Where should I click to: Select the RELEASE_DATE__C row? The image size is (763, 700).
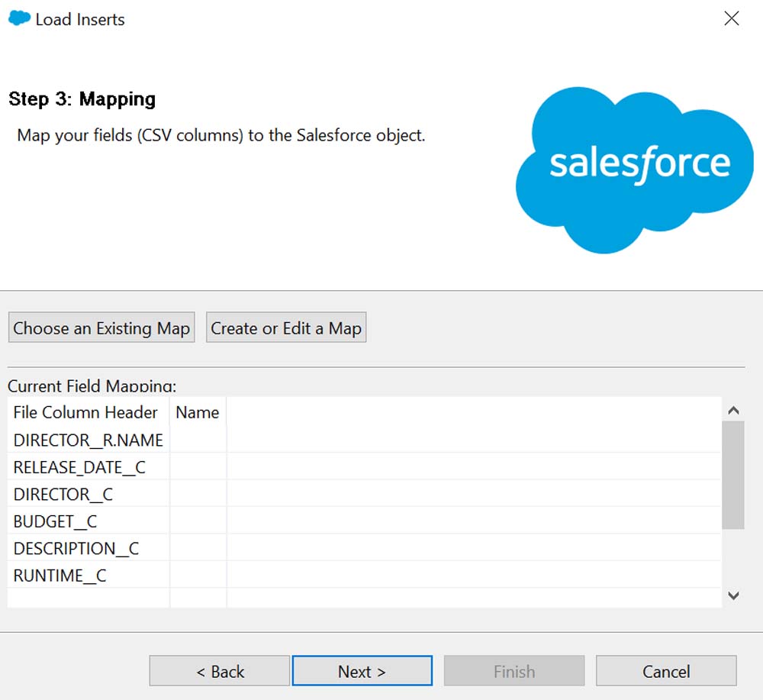click(x=79, y=467)
